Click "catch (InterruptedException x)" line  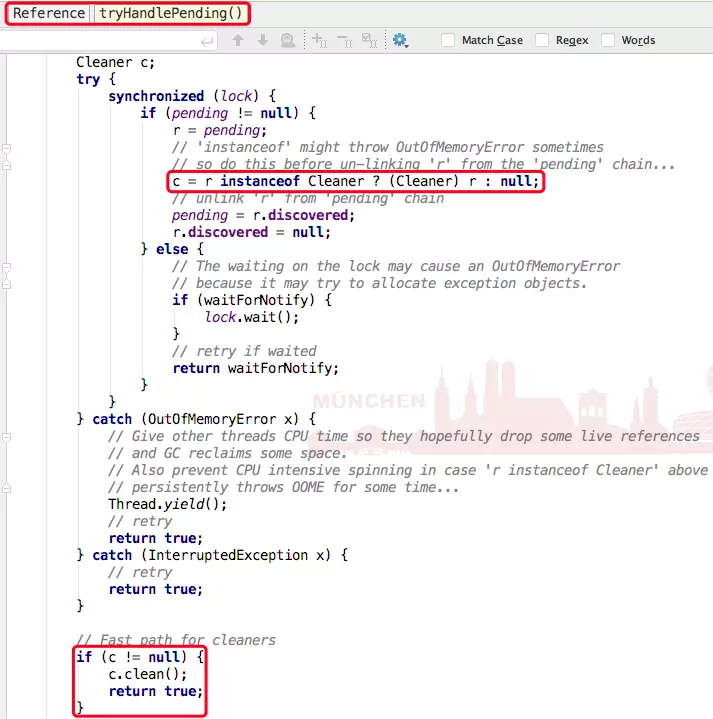[x=212, y=555]
